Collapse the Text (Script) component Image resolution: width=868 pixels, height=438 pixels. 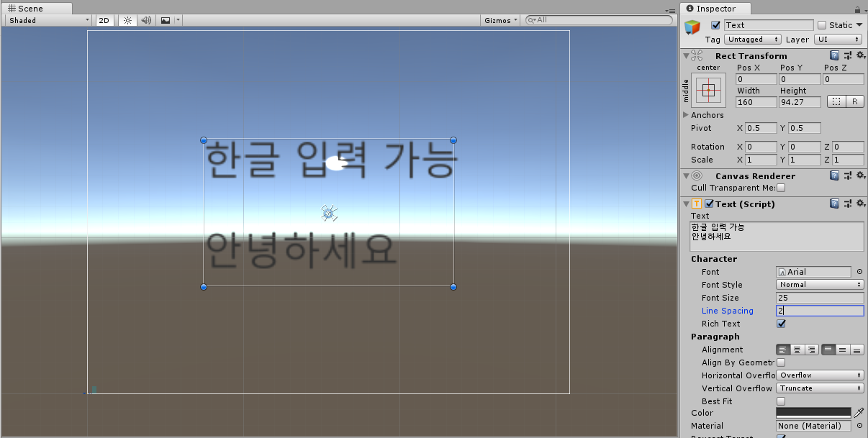pyautogui.click(x=685, y=204)
